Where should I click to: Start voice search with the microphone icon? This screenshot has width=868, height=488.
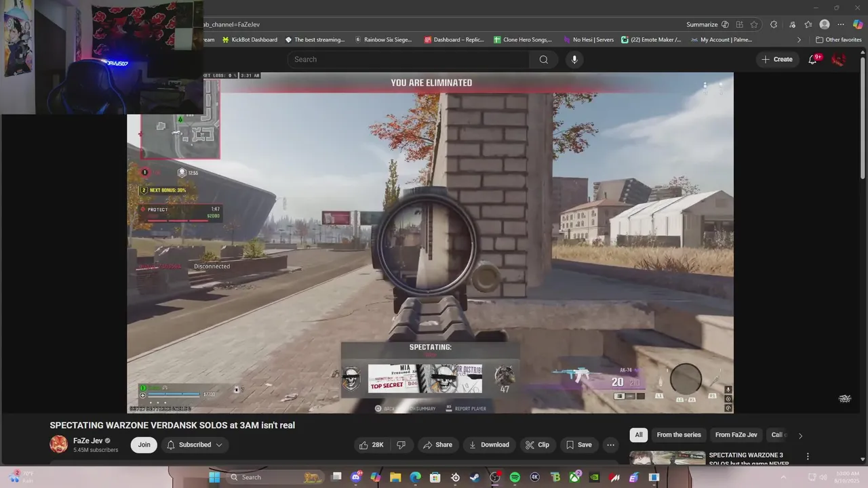574,60
